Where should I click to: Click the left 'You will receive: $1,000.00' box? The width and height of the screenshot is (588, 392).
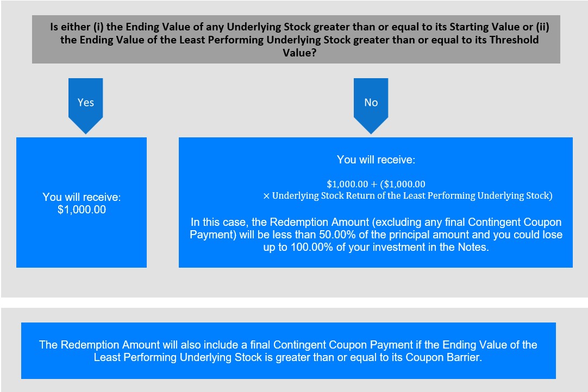pyautogui.click(x=82, y=203)
